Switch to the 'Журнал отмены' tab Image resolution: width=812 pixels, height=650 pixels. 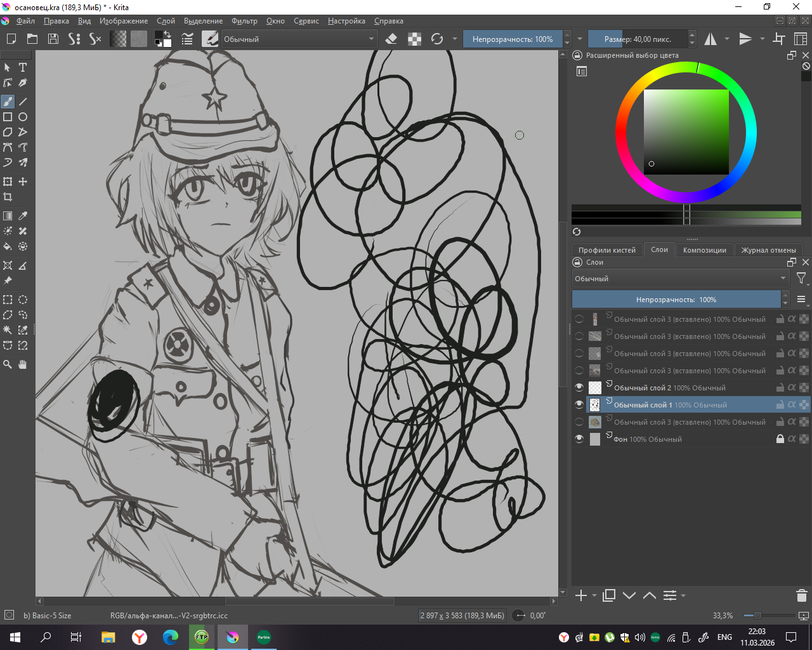(x=768, y=250)
